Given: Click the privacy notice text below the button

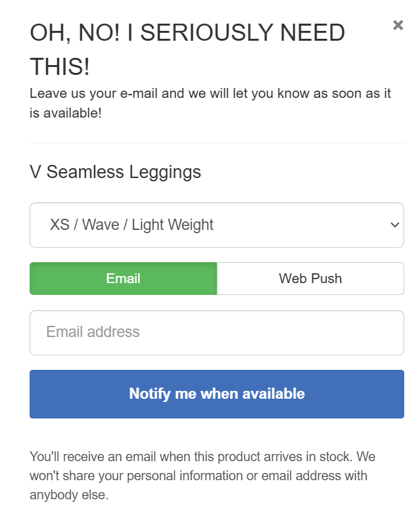Looking at the screenshot, I should (202, 476).
